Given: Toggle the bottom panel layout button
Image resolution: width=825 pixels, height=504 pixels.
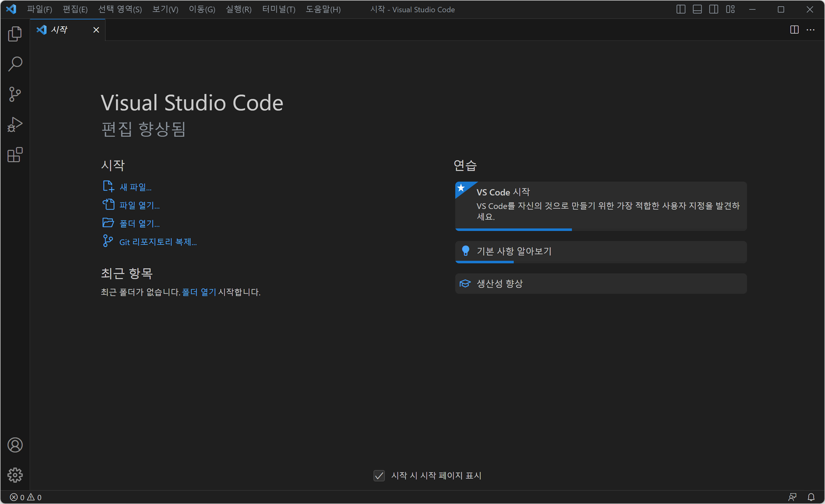Looking at the screenshot, I should pos(697,9).
